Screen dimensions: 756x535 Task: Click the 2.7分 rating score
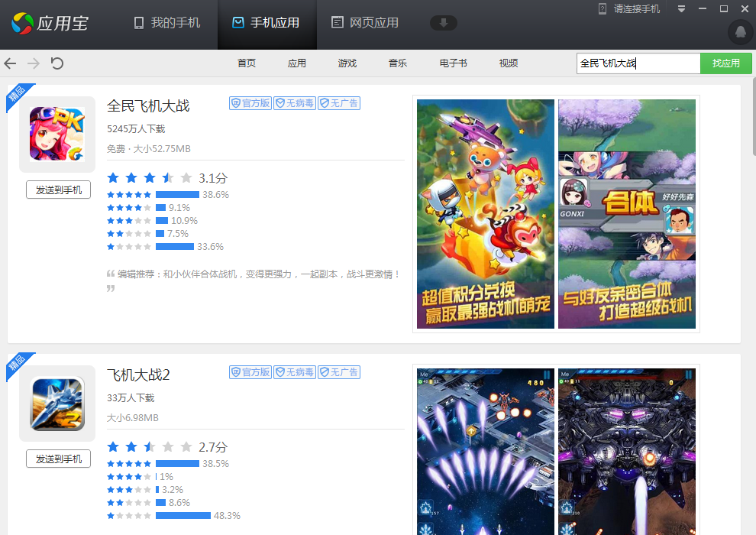[212, 447]
